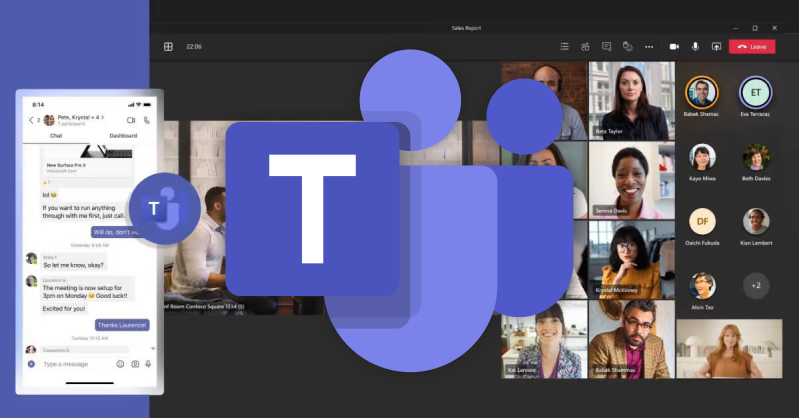The width and height of the screenshot is (799, 418).
Task: Select the Eva Terrazas ET avatar
Action: [x=755, y=92]
